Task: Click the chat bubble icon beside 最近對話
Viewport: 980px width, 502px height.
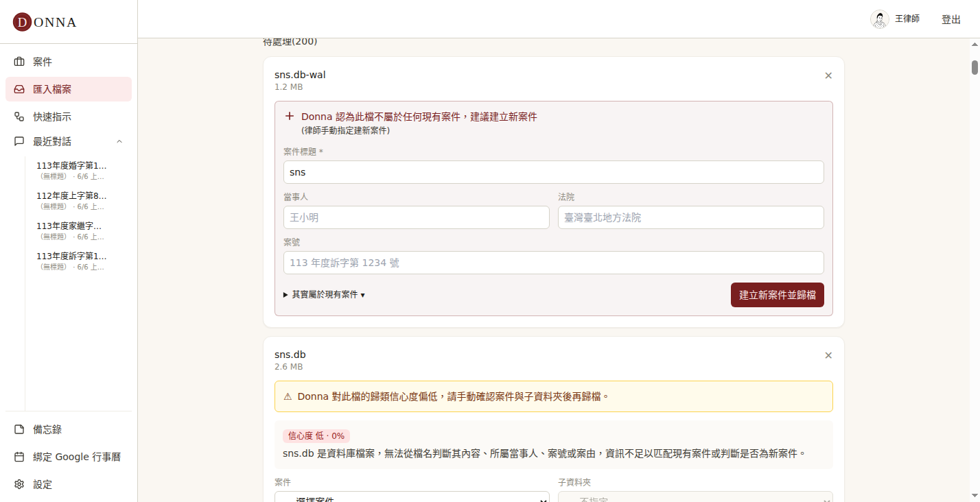Action: pos(19,141)
